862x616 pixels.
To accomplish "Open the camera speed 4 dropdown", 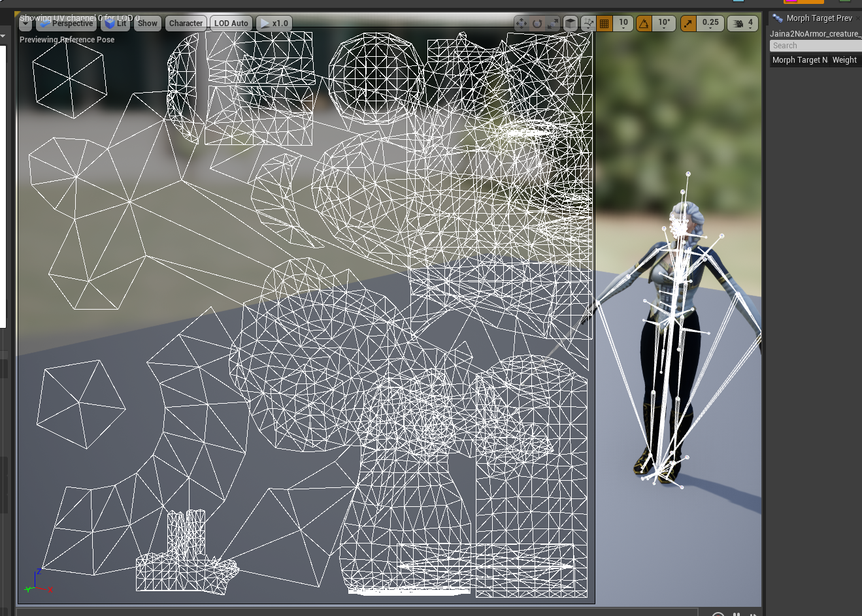I will [x=743, y=24].
